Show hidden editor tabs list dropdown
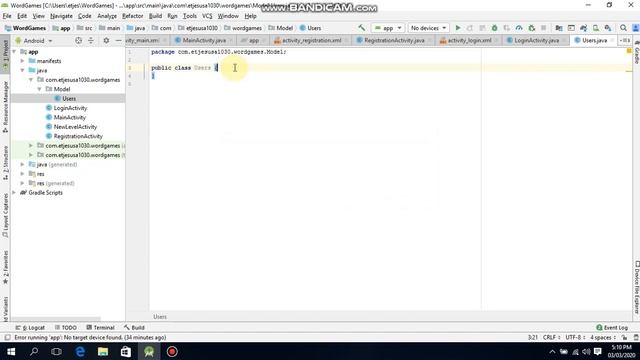 coord(624,40)
